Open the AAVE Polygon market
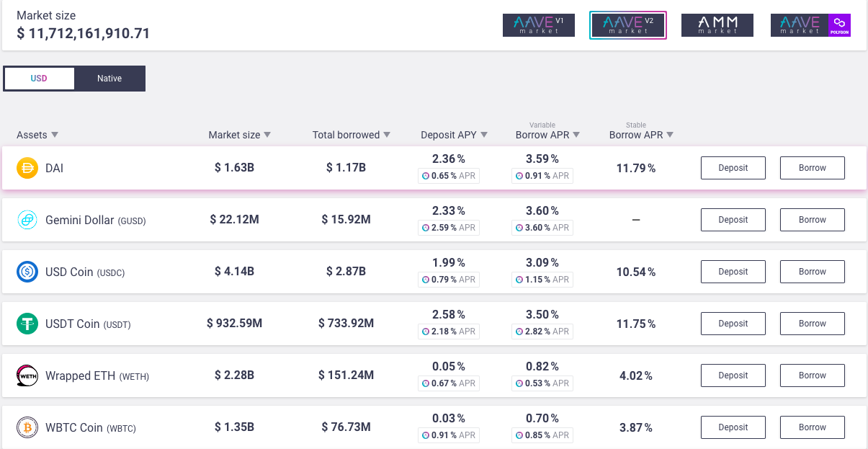Image resolution: width=868 pixels, height=449 pixels. (810, 25)
